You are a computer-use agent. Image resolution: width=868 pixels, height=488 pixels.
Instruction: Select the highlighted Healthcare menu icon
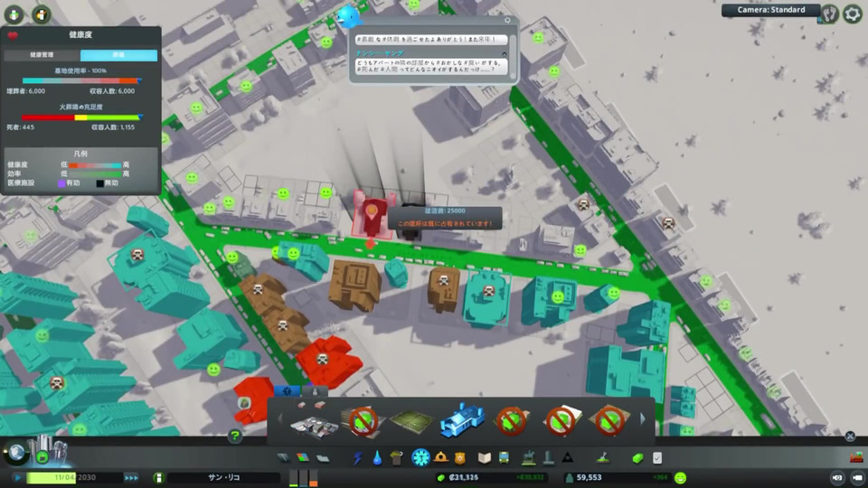[x=420, y=457]
